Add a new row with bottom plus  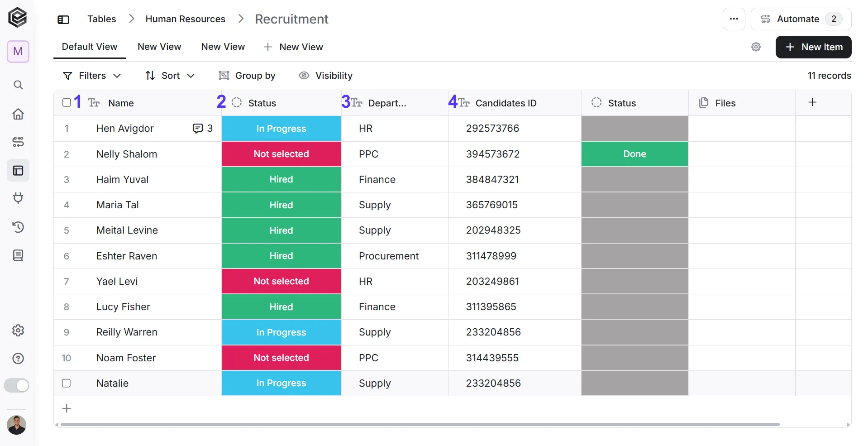(67, 408)
